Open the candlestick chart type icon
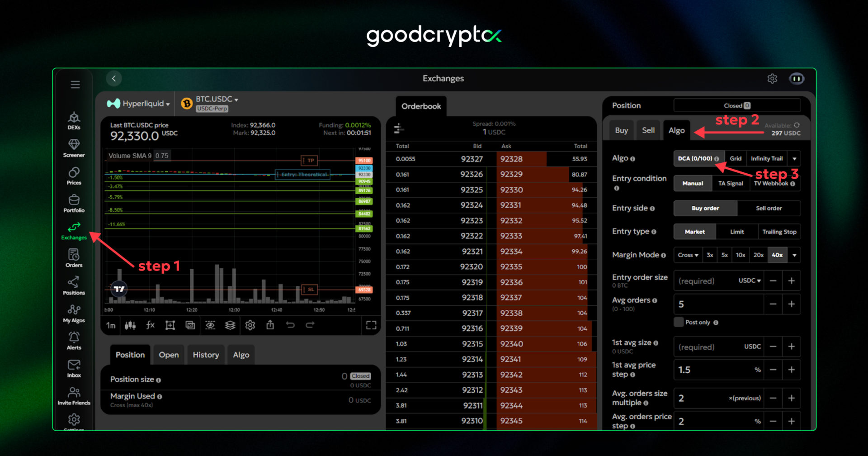 pos(130,325)
